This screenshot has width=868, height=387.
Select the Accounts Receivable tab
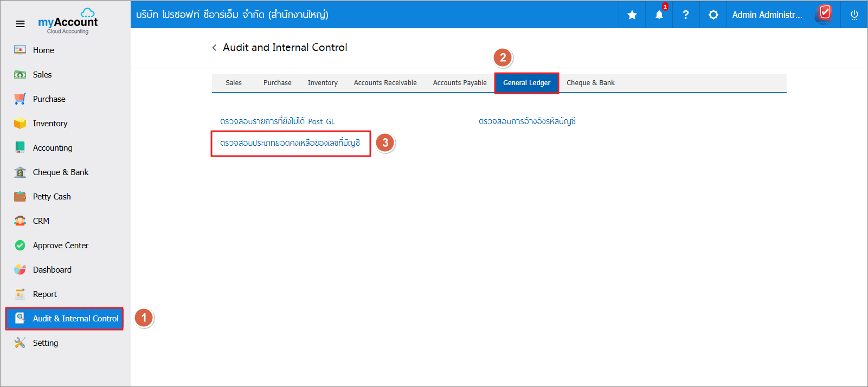tap(385, 83)
